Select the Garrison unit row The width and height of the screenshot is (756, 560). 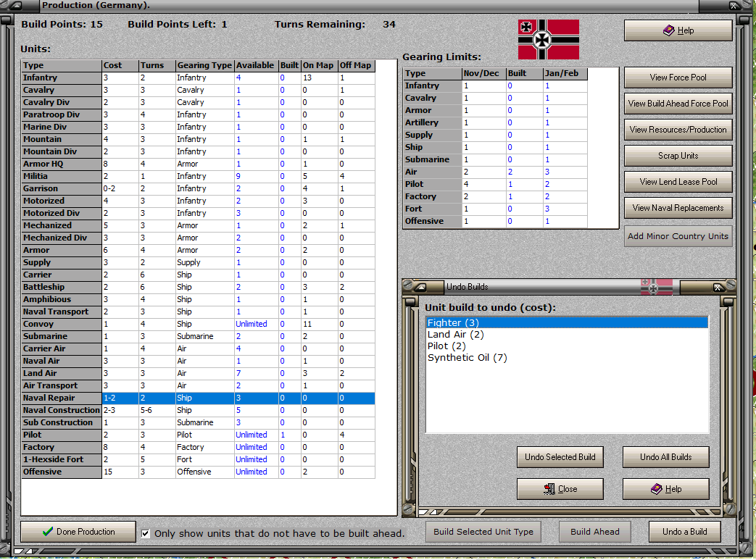pyautogui.click(x=198, y=188)
